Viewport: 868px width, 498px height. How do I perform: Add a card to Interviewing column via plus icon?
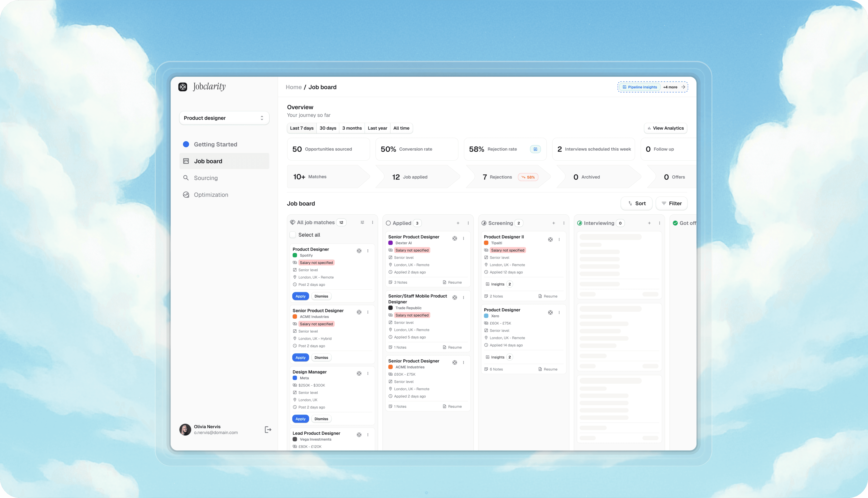click(649, 223)
